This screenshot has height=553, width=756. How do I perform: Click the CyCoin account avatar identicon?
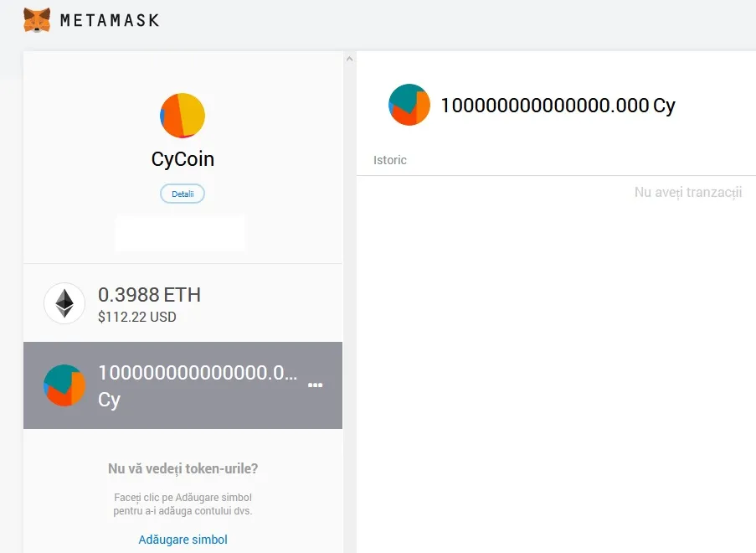(183, 116)
